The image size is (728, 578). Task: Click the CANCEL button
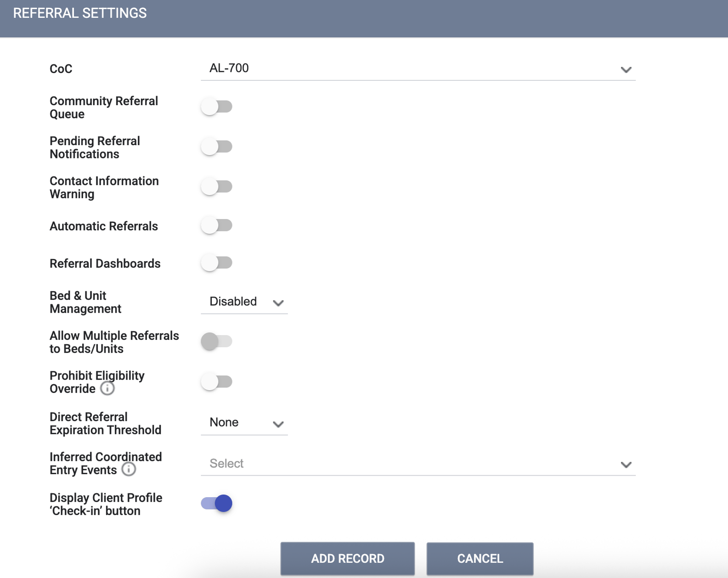point(480,558)
